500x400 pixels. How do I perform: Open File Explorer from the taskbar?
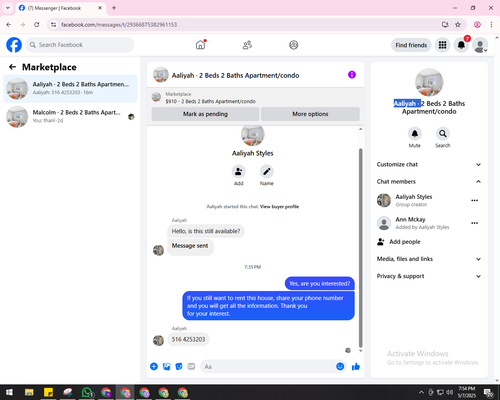pyautogui.click(x=29, y=392)
